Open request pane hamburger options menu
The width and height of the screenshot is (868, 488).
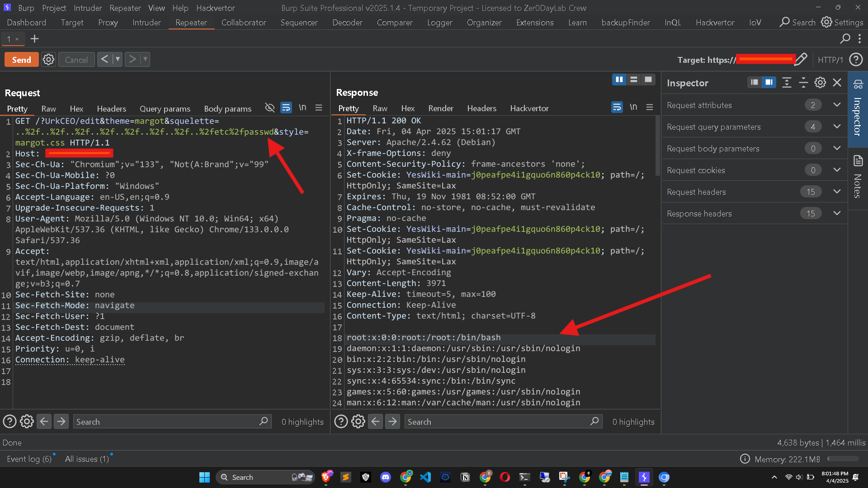[x=319, y=108]
